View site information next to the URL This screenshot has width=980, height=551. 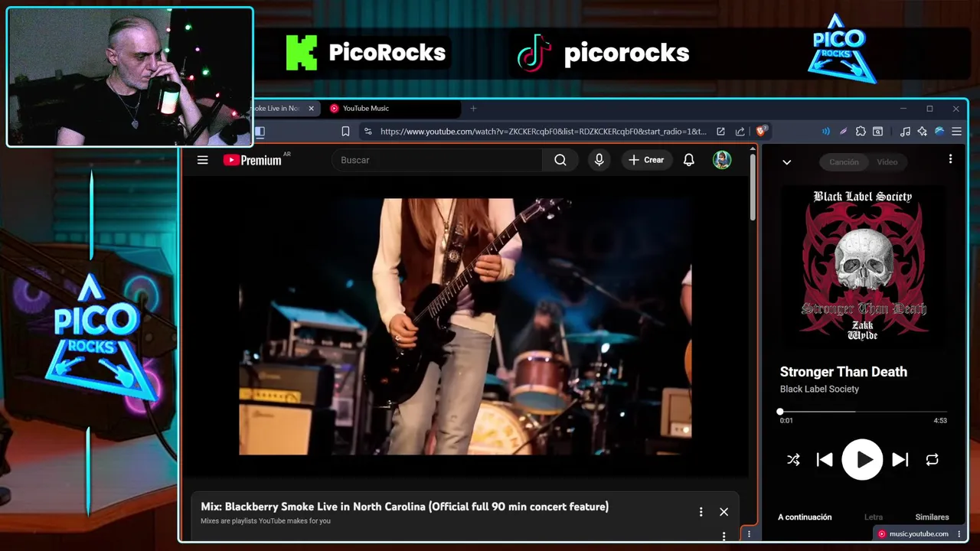[367, 132]
